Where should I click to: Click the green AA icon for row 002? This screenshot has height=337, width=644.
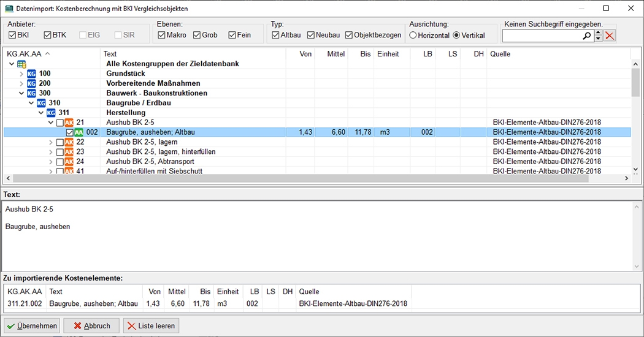[x=79, y=132]
